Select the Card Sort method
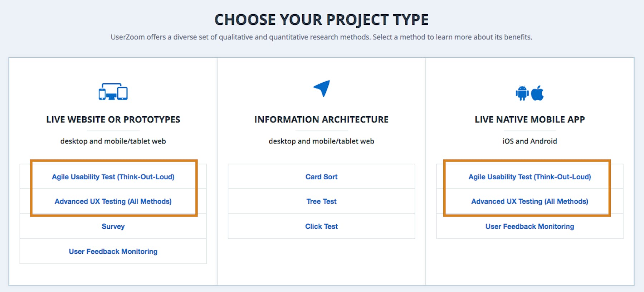Screen dimensions: 644x292 (321, 176)
